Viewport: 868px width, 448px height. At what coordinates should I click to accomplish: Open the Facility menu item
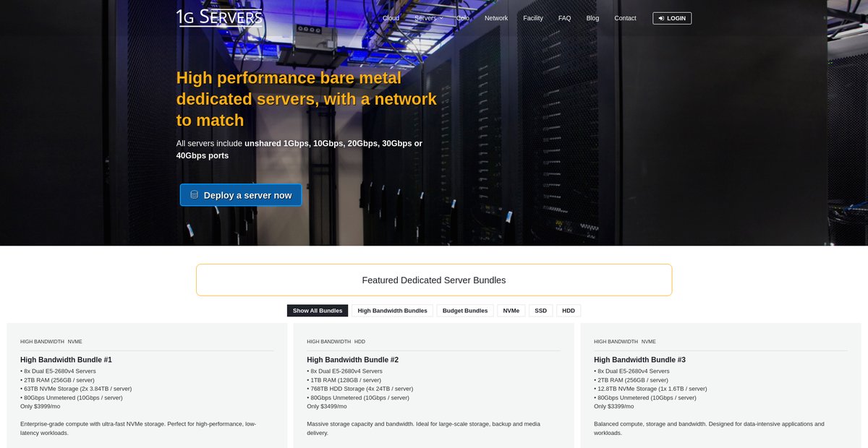pos(533,18)
